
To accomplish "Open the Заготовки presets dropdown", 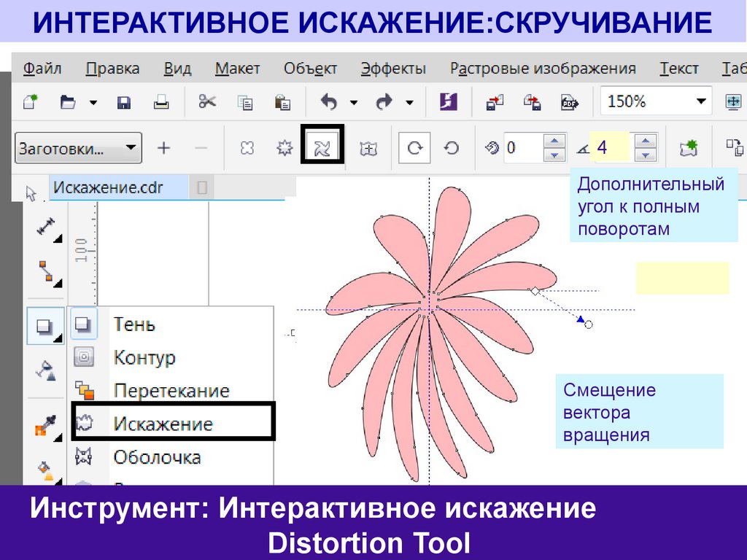I will [78, 148].
